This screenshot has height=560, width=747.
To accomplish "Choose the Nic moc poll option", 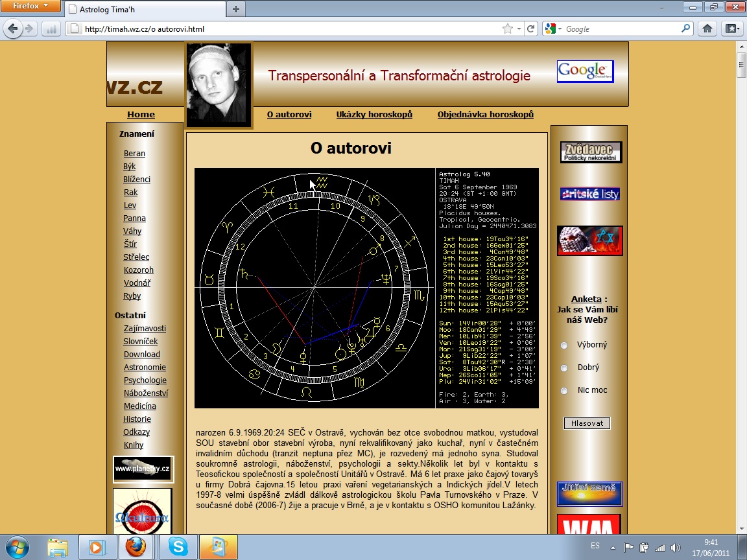I will 564,391.
